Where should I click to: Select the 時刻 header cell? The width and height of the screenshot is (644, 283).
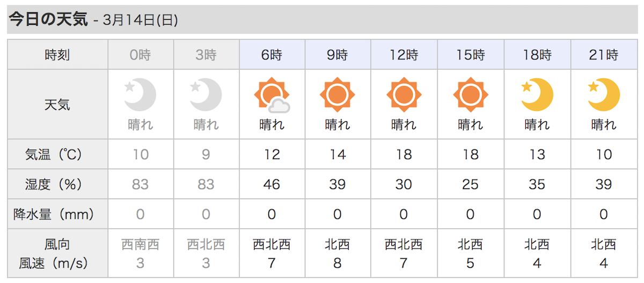pyautogui.click(x=57, y=55)
